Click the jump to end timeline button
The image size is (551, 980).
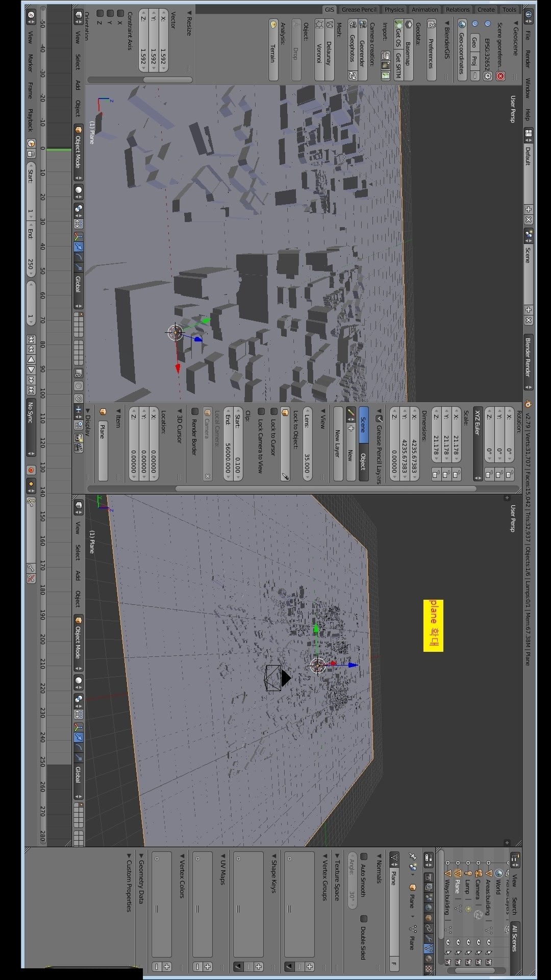click(x=31, y=390)
